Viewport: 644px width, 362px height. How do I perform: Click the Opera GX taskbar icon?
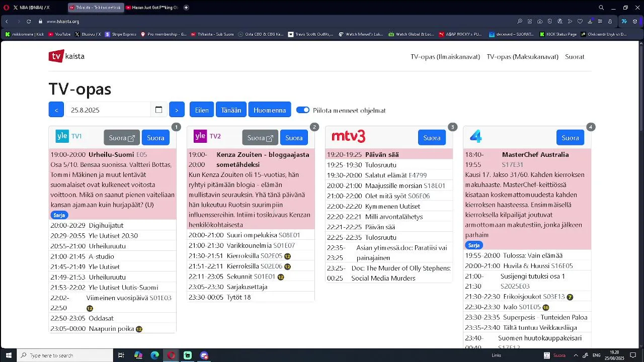click(172, 355)
